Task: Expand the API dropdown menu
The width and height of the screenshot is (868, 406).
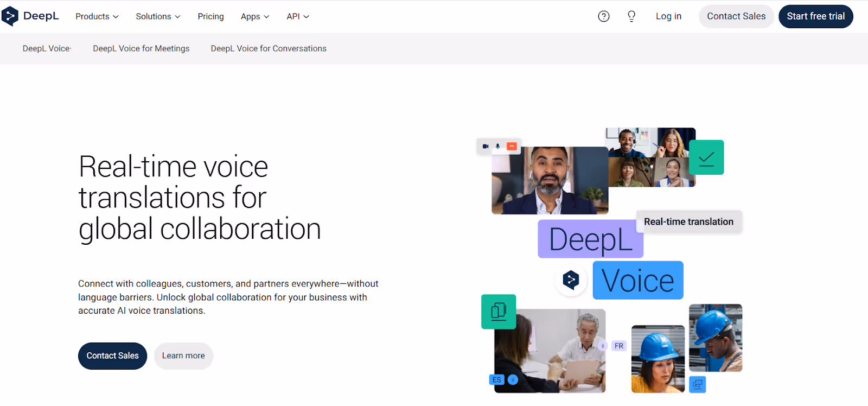Action: (298, 16)
